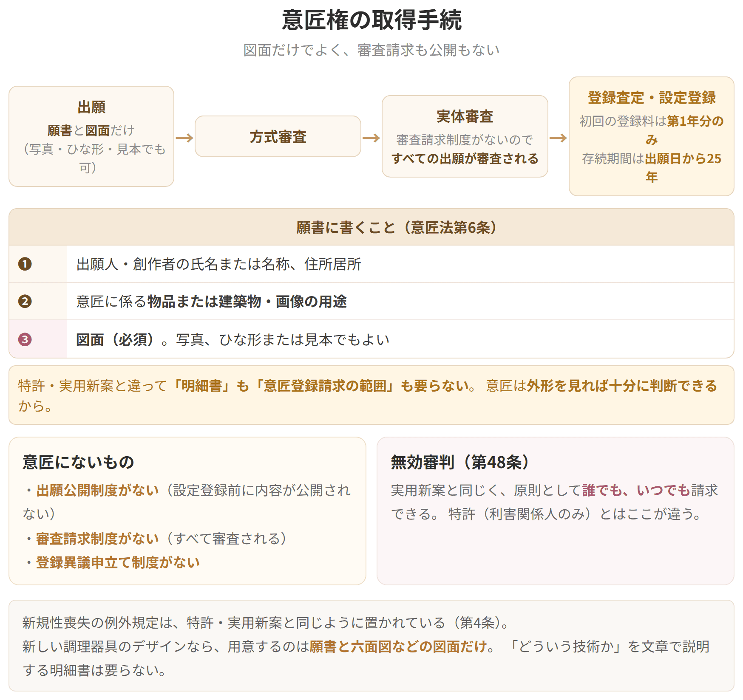743x700 pixels.
Task: Select the subtitle 図面だけでよく、審査請求も公開もない
Action: click(371, 50)
